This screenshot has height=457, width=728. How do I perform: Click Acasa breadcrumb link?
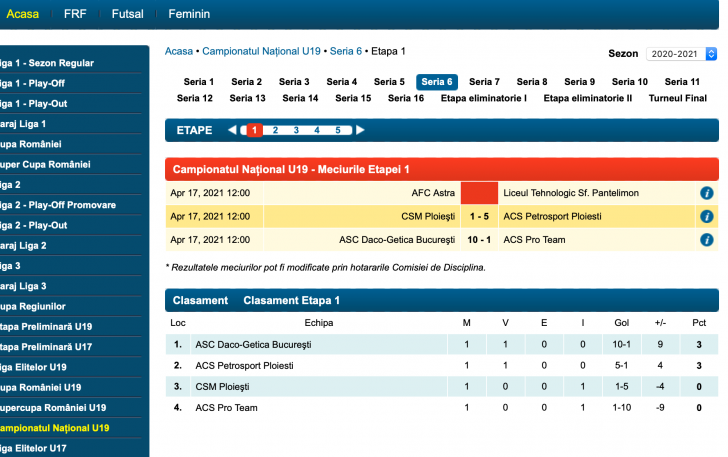coord(179,51)
